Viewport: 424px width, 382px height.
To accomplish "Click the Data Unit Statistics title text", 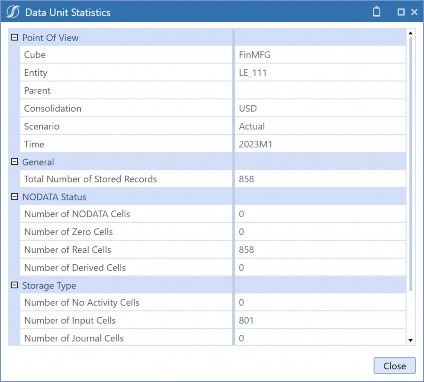I will pos(68,12).
